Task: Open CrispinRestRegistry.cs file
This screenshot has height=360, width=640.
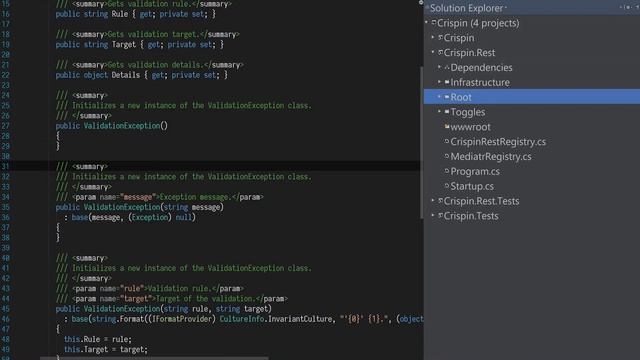Action: tap(498, 142)
